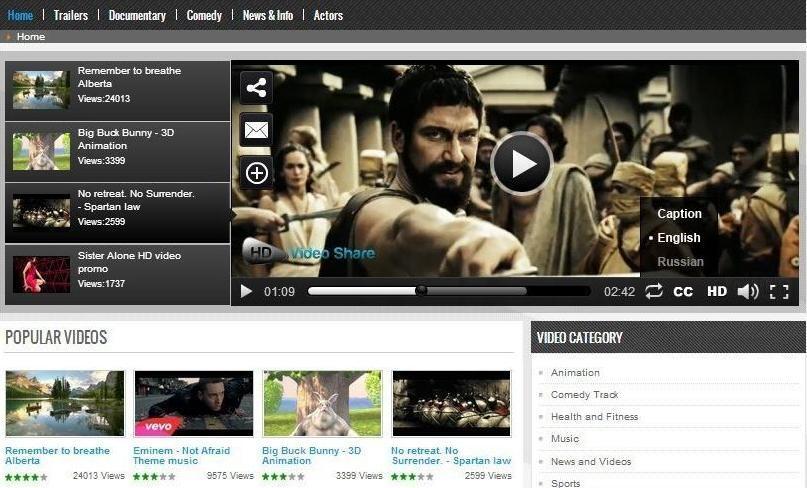Image resolution: width=807 pixels, height=488 pixels.
Task: Click the 02:42 total duration display
Action: tap(619, 292)
